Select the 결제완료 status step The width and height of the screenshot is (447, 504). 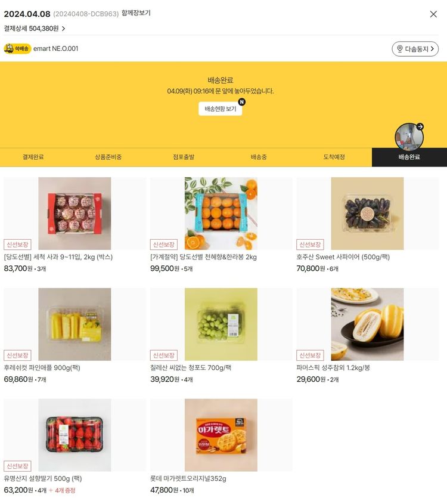coord(33,157)
